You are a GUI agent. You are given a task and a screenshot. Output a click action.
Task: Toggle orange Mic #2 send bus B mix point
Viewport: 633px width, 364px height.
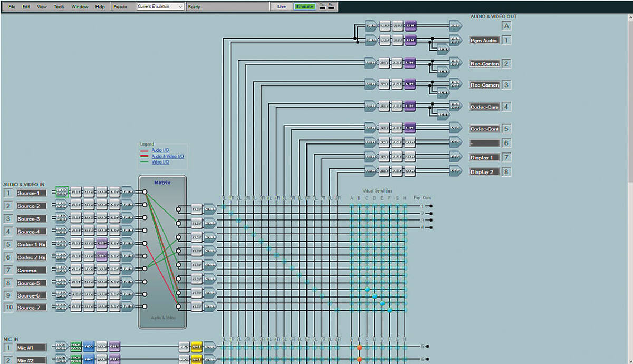[359, 360]
